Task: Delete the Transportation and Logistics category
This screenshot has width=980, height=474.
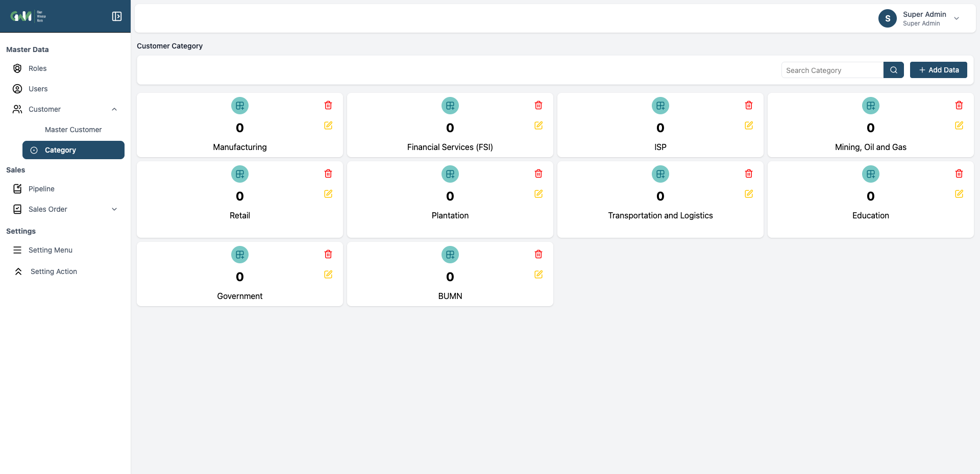Action: click(x=749, y=173)
